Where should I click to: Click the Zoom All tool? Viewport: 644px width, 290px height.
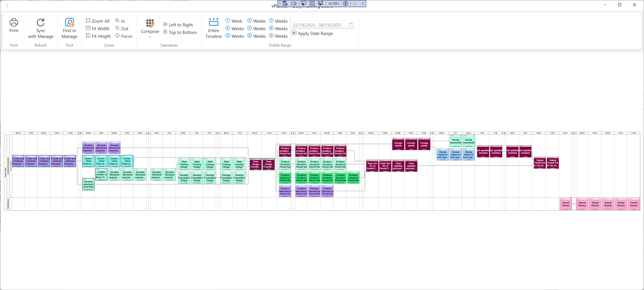tap(97, 21)
